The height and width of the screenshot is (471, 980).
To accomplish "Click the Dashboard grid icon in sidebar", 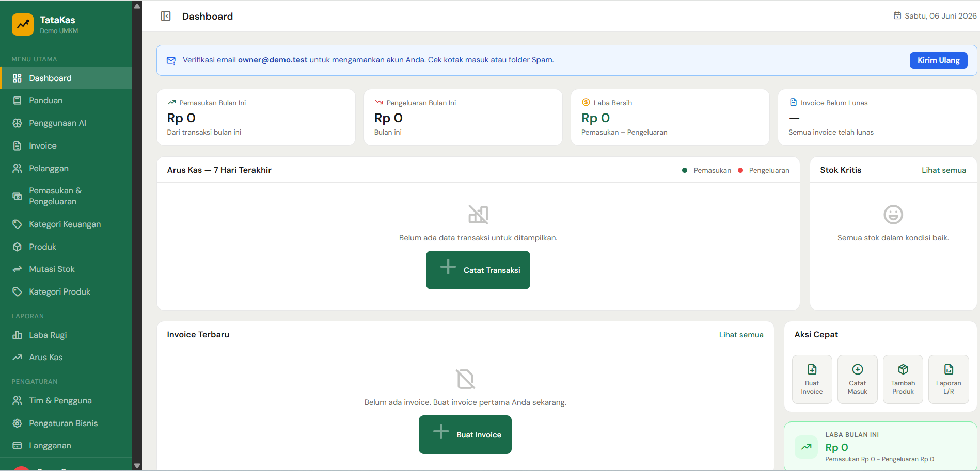I will click(x=17, y=78).
